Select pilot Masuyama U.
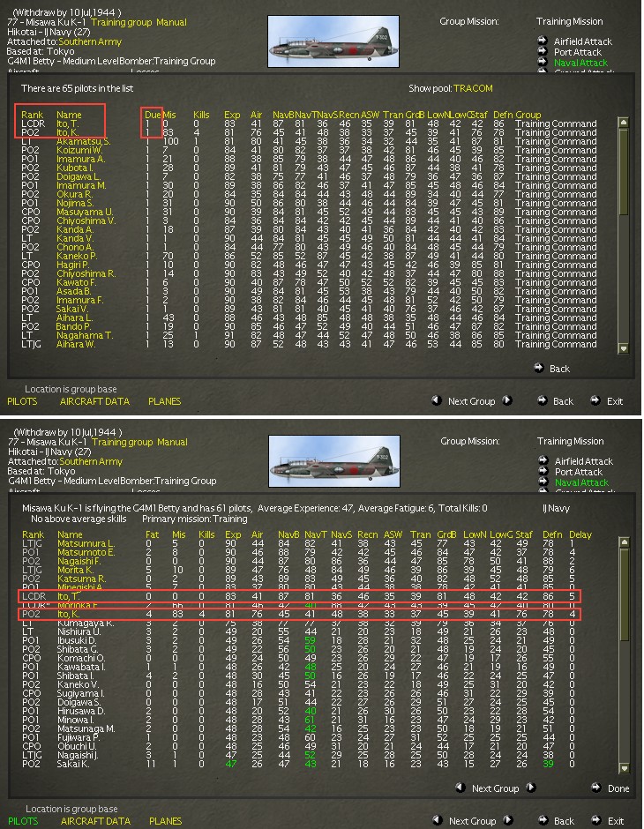 coord(85,212)
